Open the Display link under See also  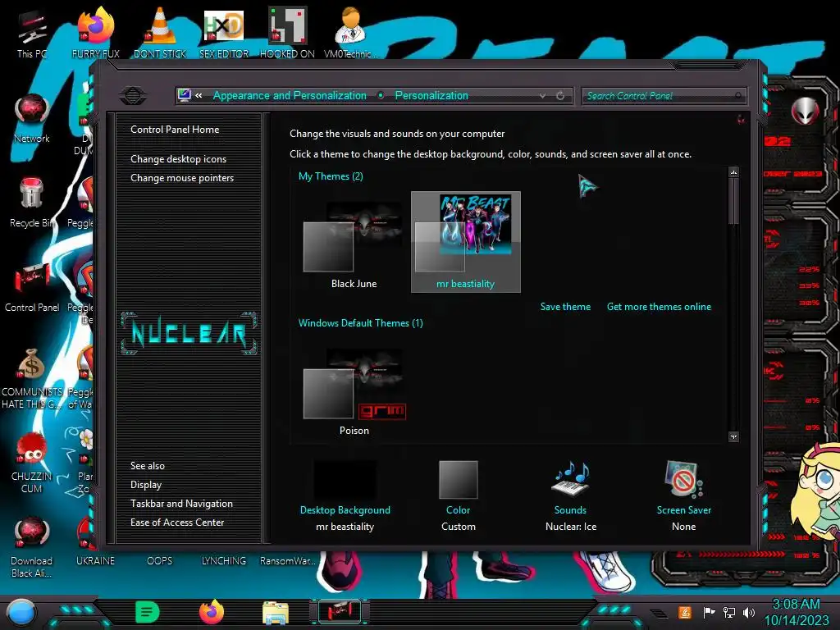coord(146,485)
